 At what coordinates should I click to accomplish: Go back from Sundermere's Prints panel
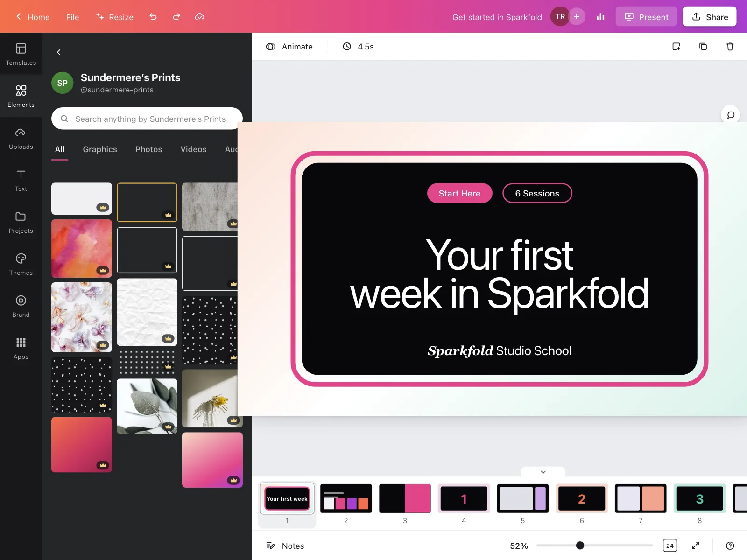click(59, 52)
